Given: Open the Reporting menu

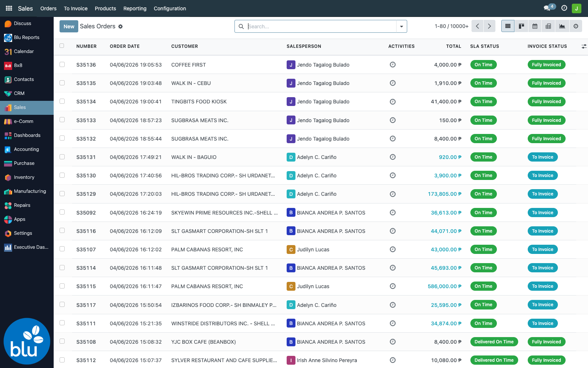Looking at the screenshot, I should coord(135,8).
